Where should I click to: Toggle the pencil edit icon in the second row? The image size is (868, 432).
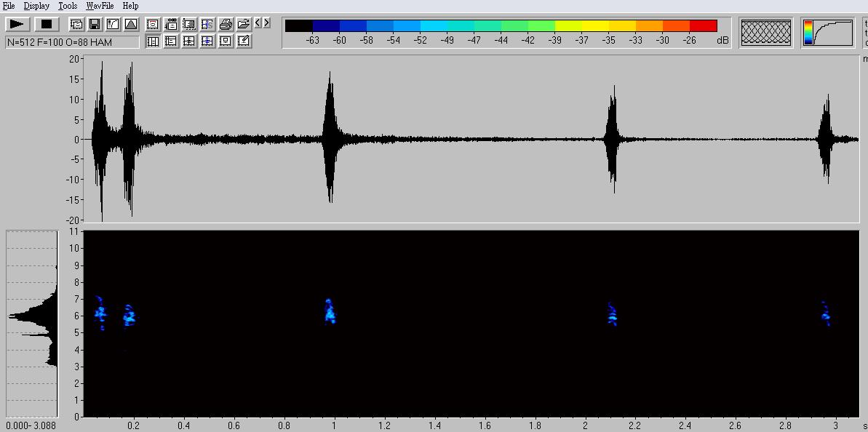coord(244,41)
